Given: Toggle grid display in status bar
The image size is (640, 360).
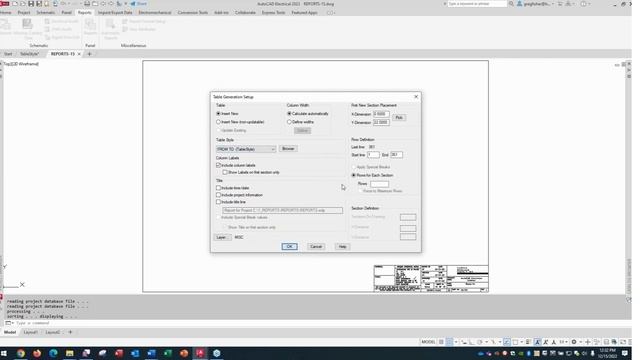Looking at the screenshot, I should [441, 342].
